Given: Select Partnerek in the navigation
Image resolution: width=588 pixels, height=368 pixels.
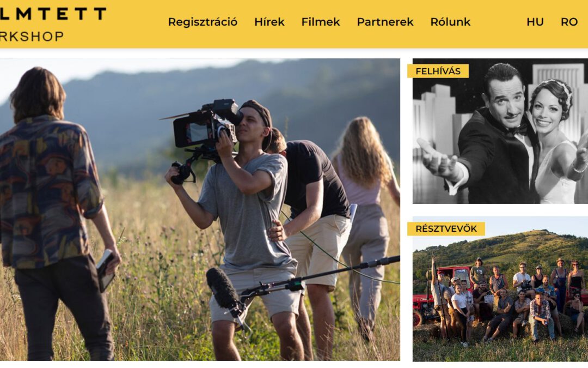Looking at the screenshot, I should (385, 22).
